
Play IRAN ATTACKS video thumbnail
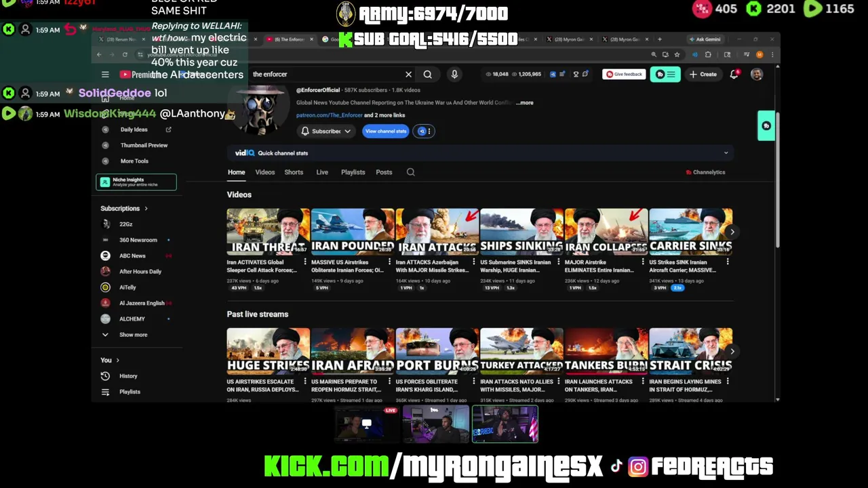[x=437, y=231]
